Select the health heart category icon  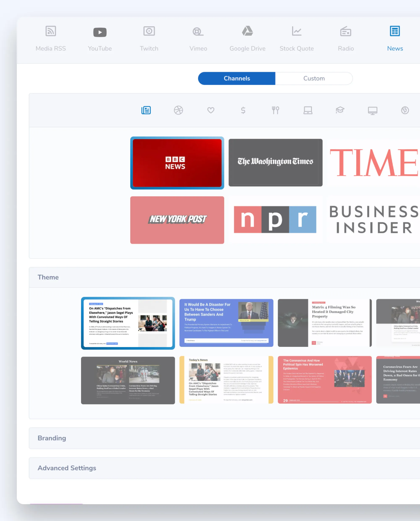[211, 110]
